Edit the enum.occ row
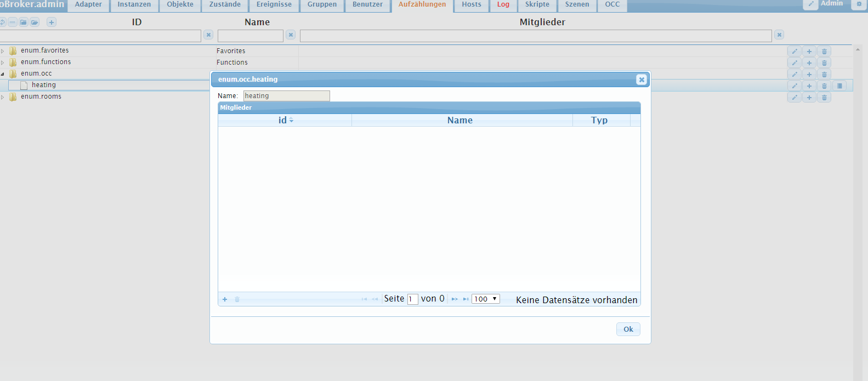The height and width of the screenshot is (381, 868). point(795,74)
